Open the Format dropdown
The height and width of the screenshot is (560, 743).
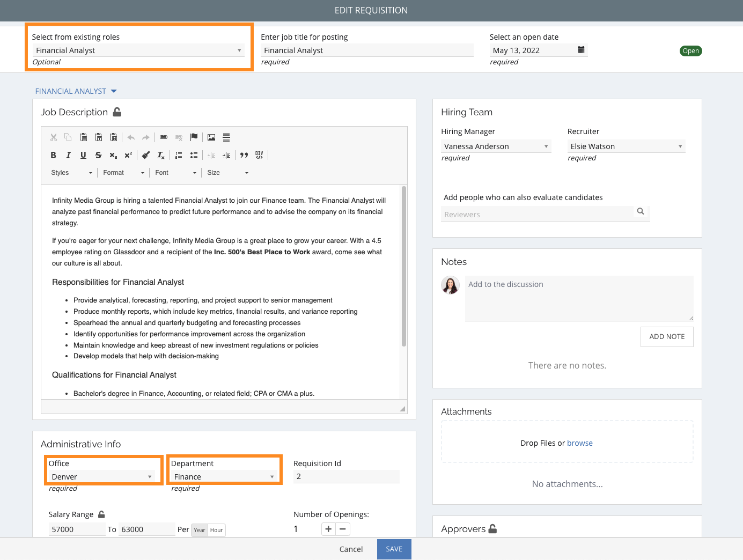click(x=123, y=173)
